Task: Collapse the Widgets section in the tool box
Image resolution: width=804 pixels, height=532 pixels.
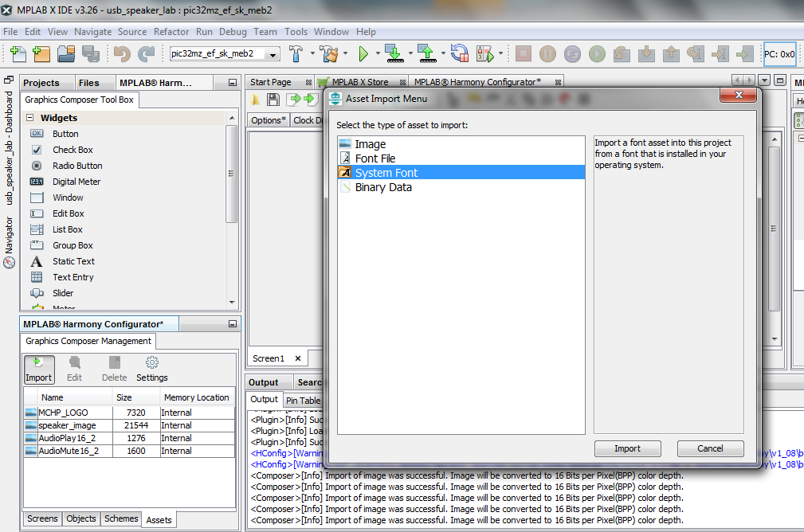Action: click(x=30, y=118)
